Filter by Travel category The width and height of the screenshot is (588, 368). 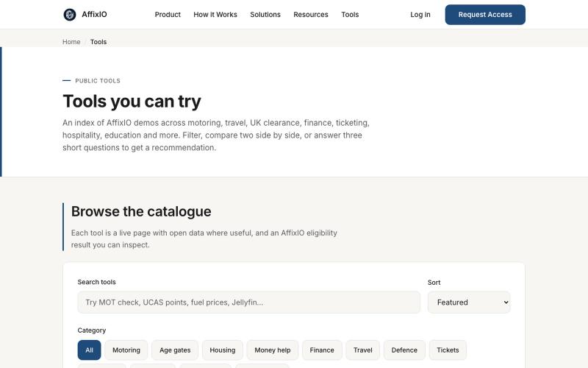coord(362,350)
